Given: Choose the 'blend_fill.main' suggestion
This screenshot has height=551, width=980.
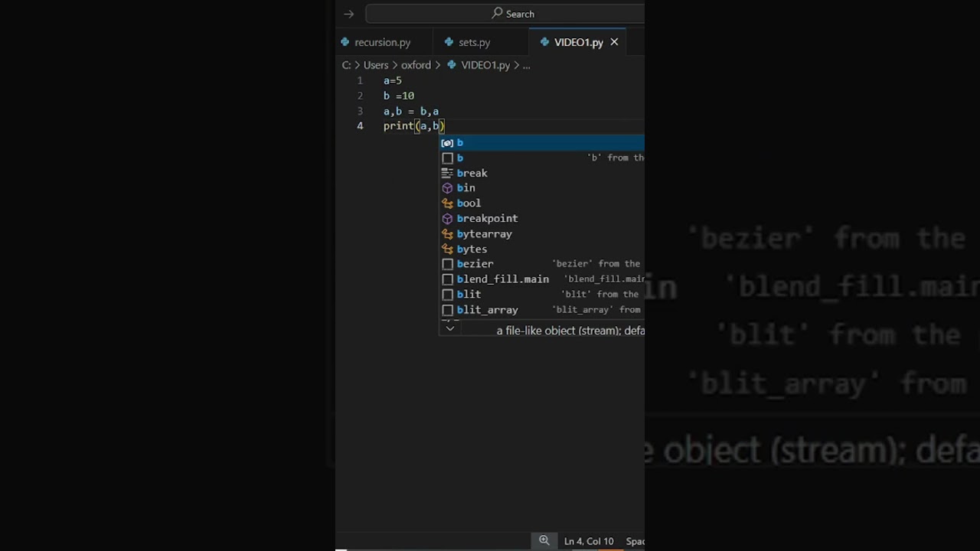Looking at the screenshot, I should 502,279.
